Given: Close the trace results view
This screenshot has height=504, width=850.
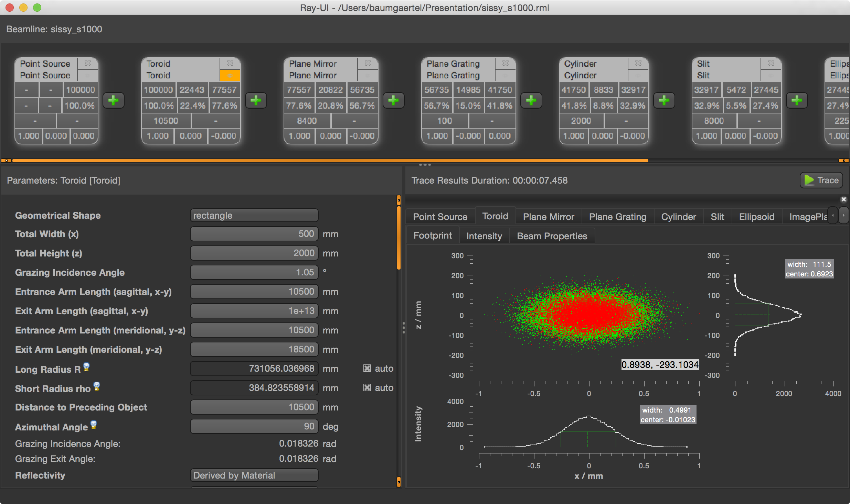Looking at the screenshot, I should [x=844, y=199].
